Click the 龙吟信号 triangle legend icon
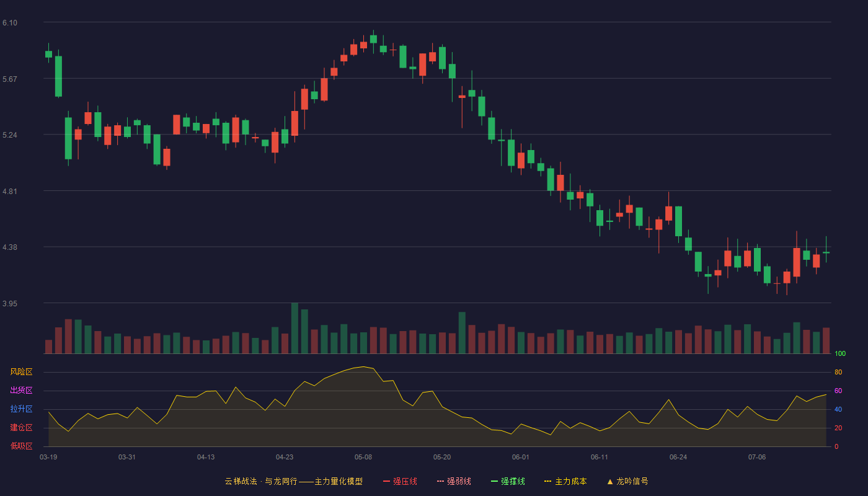Screen dimensions: 868x496 tap(610, 481)
